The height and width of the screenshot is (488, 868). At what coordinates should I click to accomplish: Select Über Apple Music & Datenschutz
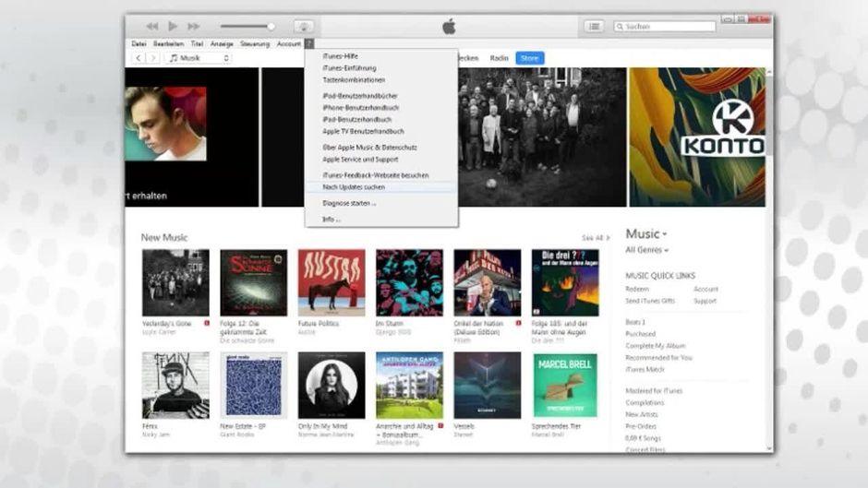pos(369,148)
